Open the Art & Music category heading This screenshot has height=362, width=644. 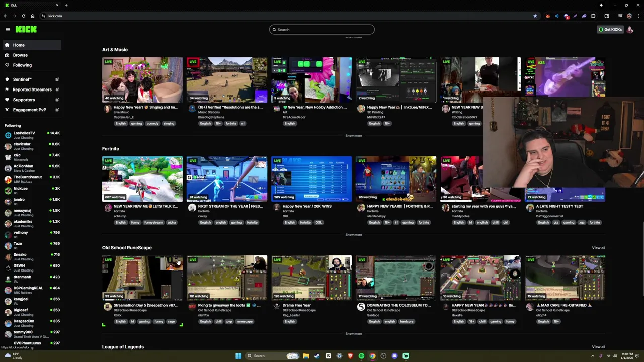[x=115, y=50]
